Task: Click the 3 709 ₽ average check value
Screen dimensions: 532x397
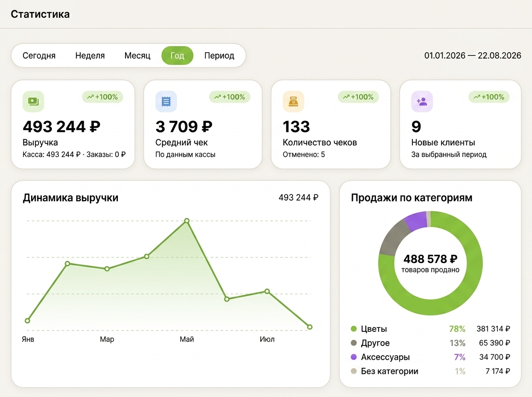Action: [x=184, y=127]
